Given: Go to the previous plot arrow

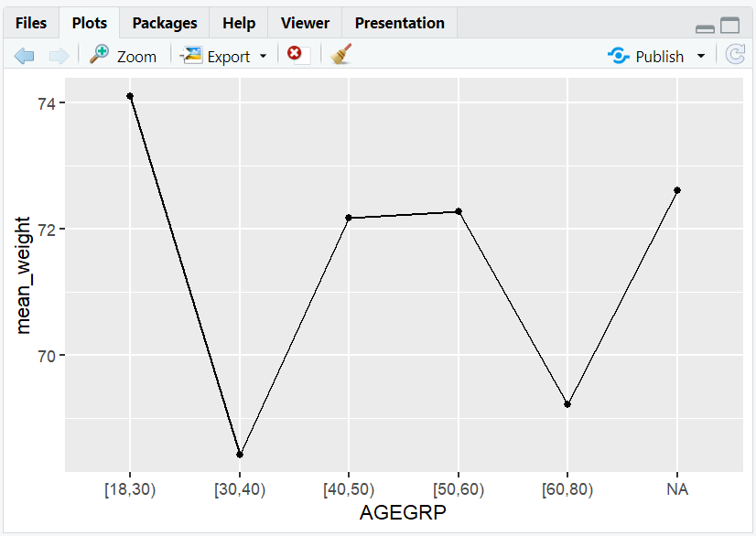Looking at the screenshot, I should pyautogui.click(x=25, y=56).
